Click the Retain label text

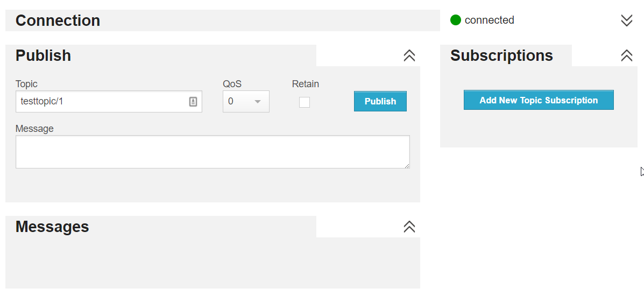click(306, 84)
